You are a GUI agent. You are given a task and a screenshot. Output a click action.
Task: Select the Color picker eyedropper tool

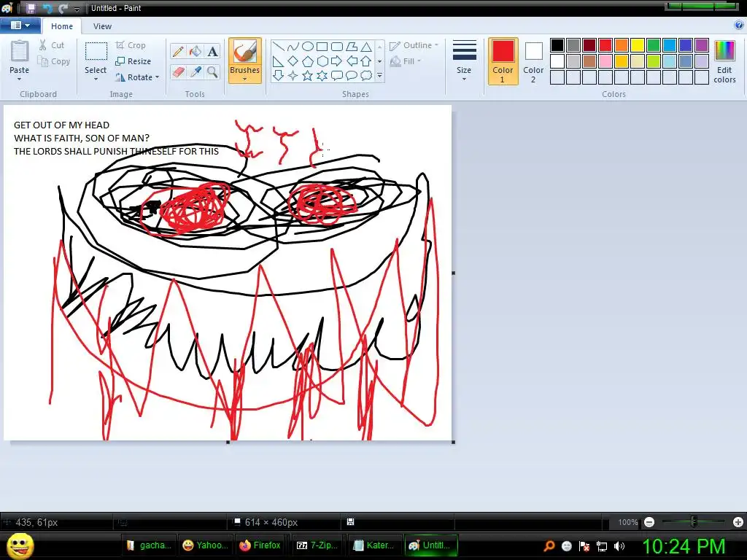[196, 72]
